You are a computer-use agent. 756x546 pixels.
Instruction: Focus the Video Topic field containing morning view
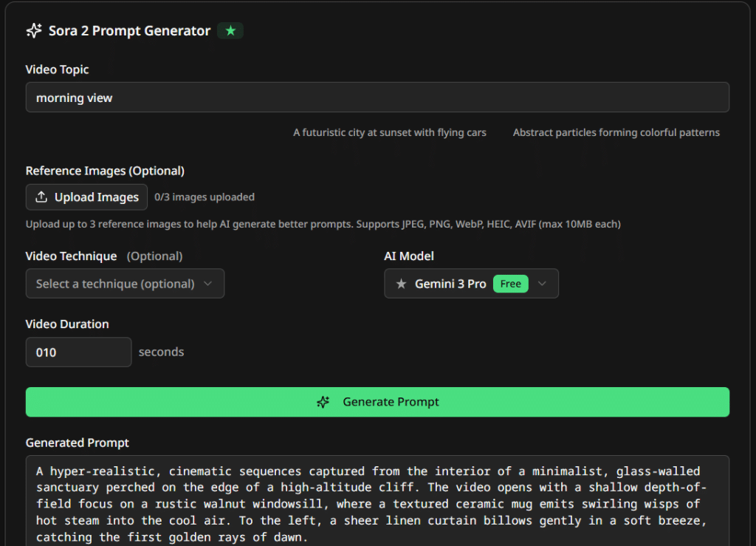(377, 98)
